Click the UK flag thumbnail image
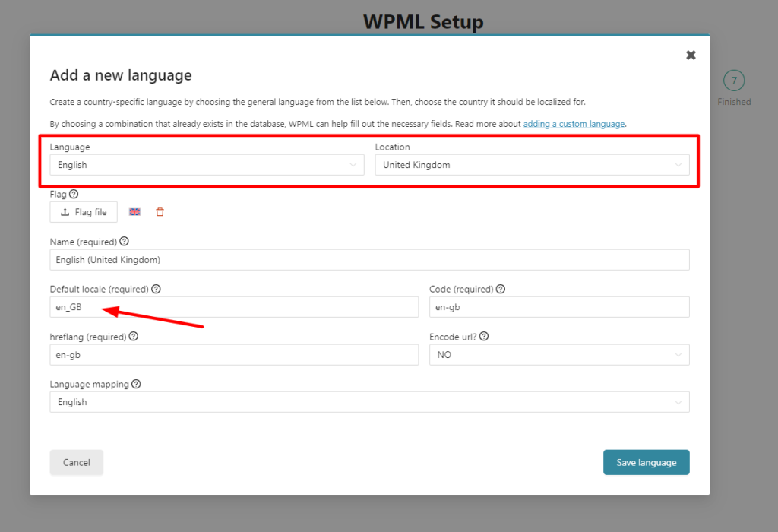778x532 pixels. (x=134, y=212)
